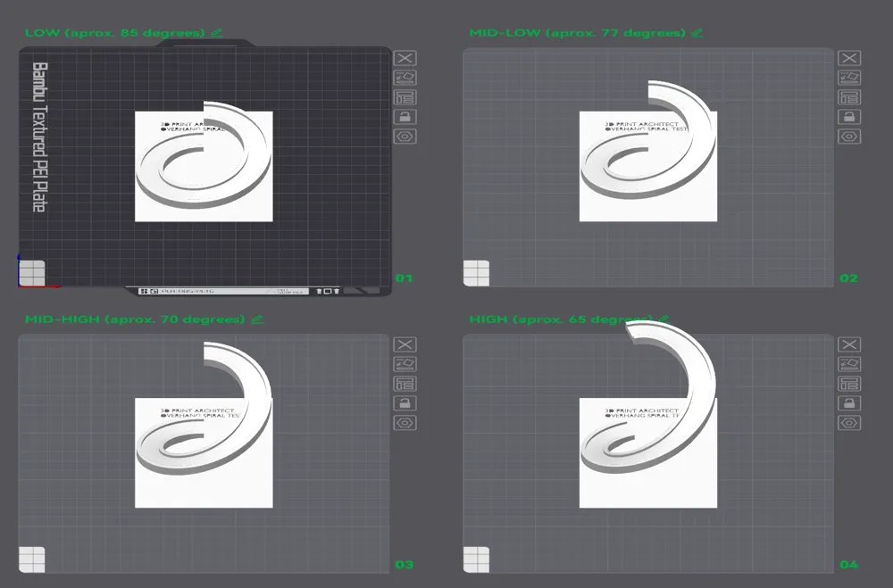893x588 pixels.
Task: Auto-orient objects on plate 01
Action: tap(405, 78)
